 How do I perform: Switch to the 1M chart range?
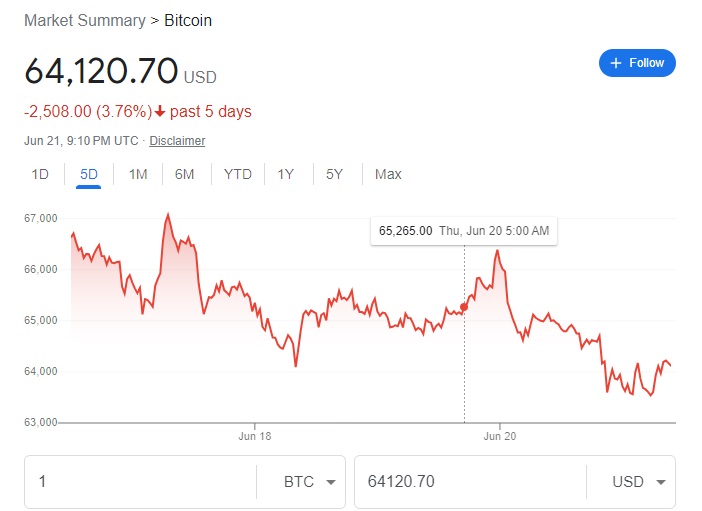click(x=138, y=174)
